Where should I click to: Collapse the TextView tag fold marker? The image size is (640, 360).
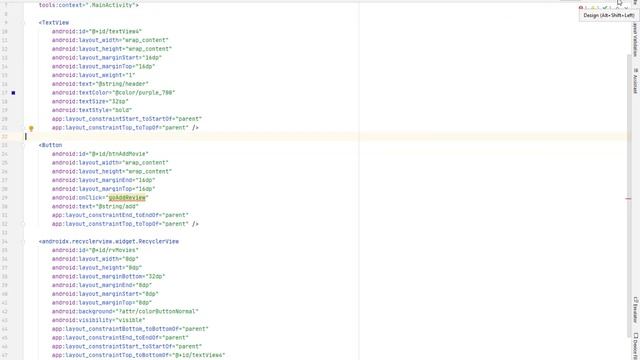(x=24, y=23)
